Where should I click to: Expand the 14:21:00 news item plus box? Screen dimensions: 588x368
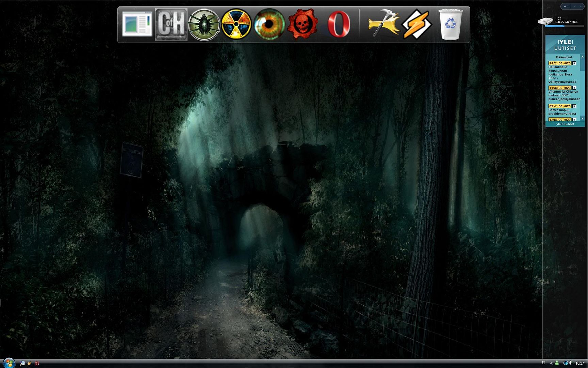[x=574, y=63]
